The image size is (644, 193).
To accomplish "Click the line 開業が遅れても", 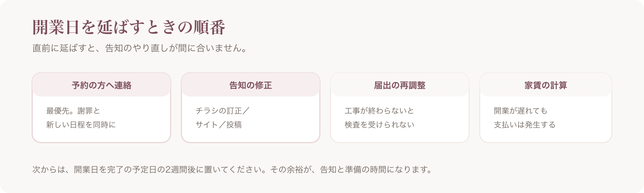I will tap(521, 111).
